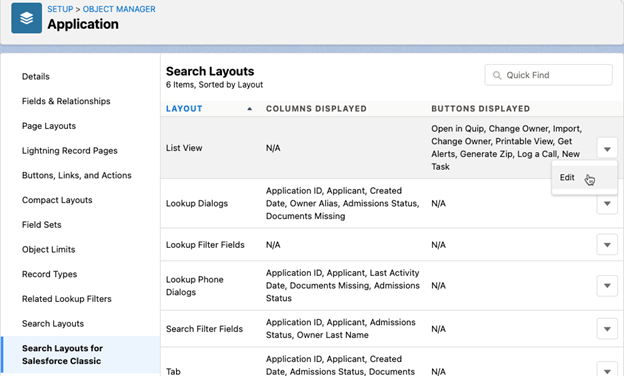The height and width of the screenshot is (376, 624).
Task: Go to the SETUP breadcrumb link
Action: click(60, 9)
